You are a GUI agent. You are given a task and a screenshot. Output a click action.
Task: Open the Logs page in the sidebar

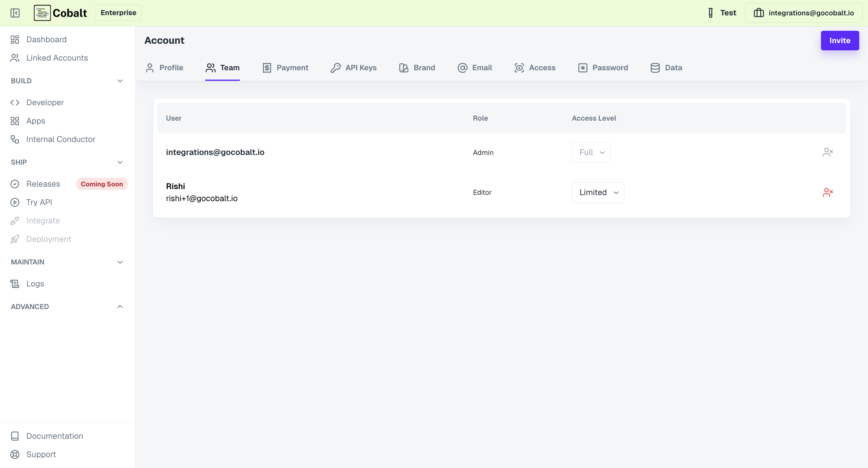[x=35, y=283]
